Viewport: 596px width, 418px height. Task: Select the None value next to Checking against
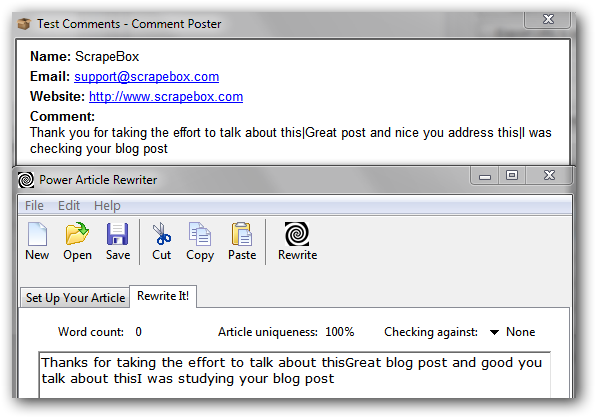pyautogui.click(x=520, y=332)
